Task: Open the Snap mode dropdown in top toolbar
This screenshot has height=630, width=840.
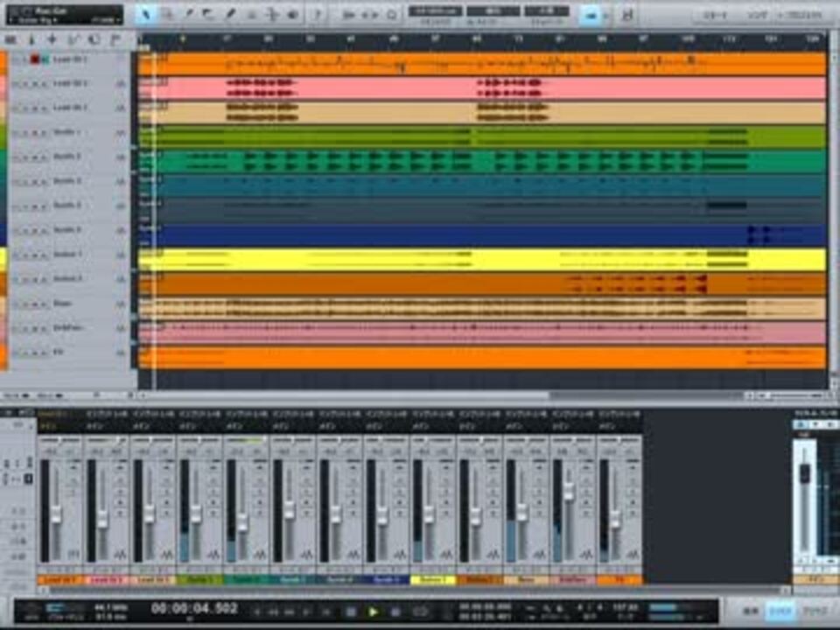Action: click(546, 11)
